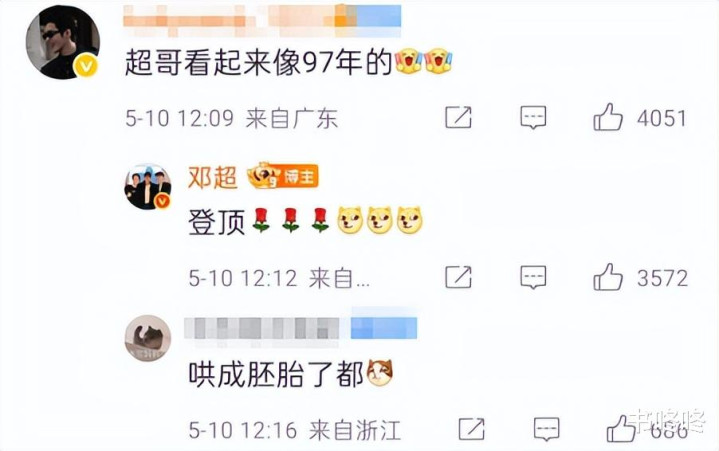
Task: Tap the orange 博主 badge
Action: point(283,175)
